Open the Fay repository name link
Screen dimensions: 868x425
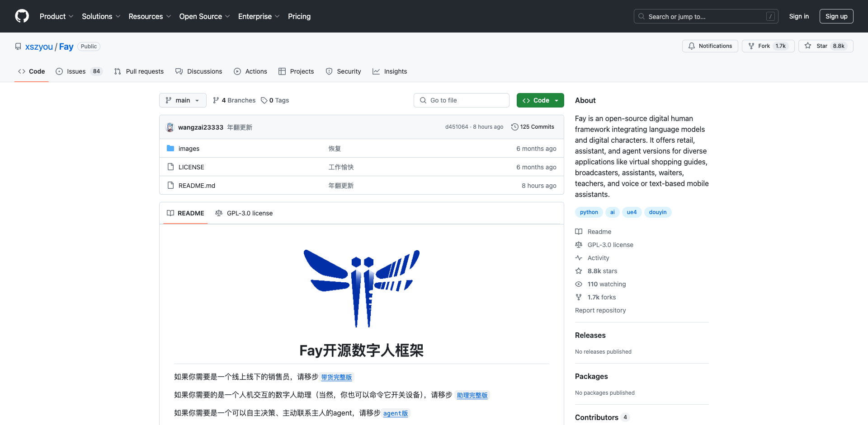tap(66, 47)
